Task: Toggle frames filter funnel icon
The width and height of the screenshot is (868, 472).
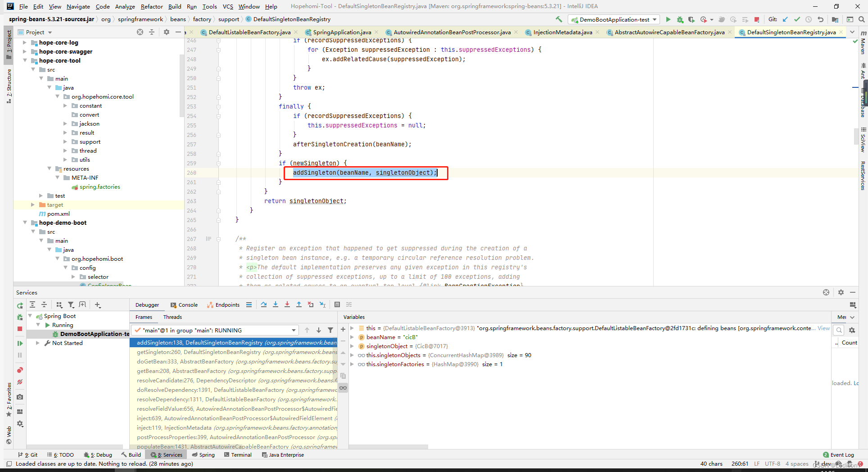Action: pos(330,330)
